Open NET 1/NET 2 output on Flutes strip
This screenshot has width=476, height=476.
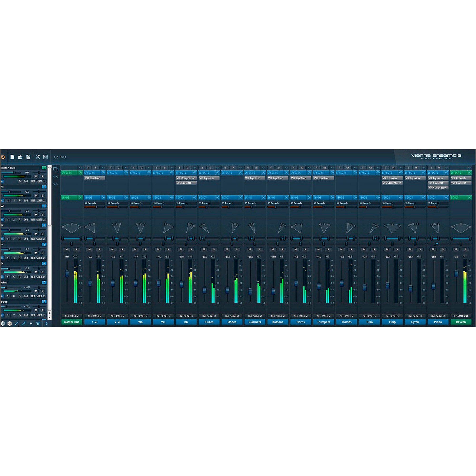click(209, 316)
